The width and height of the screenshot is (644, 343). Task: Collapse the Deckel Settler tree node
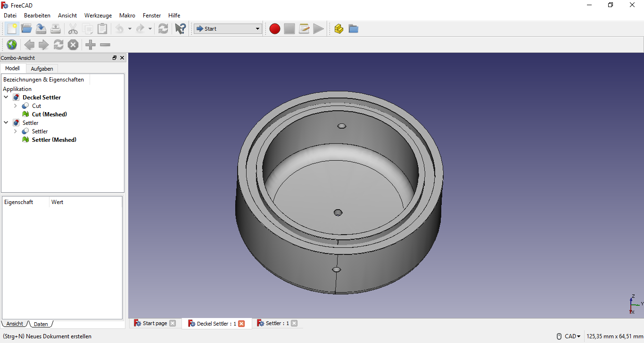[x=6, y=98]
